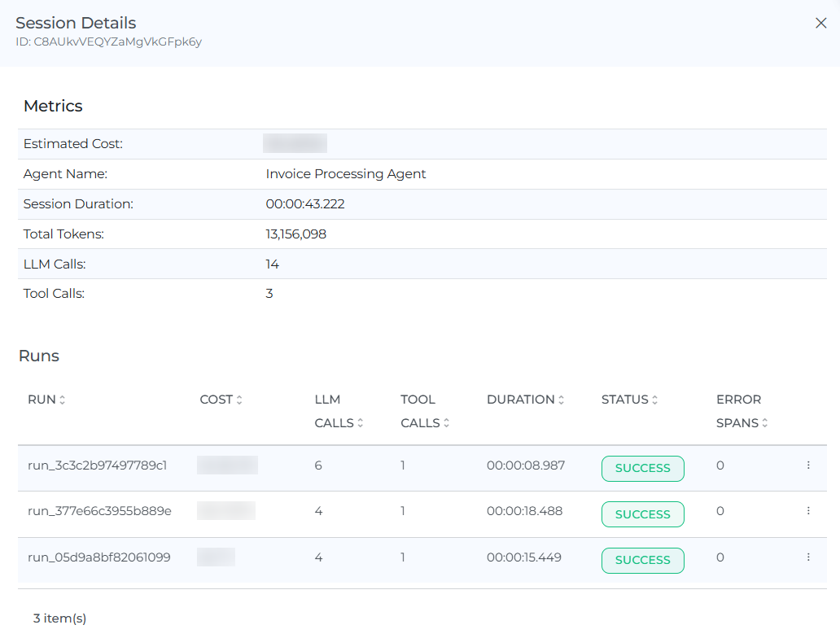The image size is (840, 638).
Task: Sort runs by ERROR SPANS column
Action: coord(742,412)
